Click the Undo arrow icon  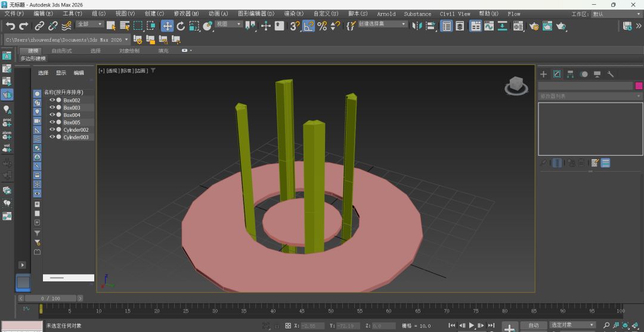10,26
